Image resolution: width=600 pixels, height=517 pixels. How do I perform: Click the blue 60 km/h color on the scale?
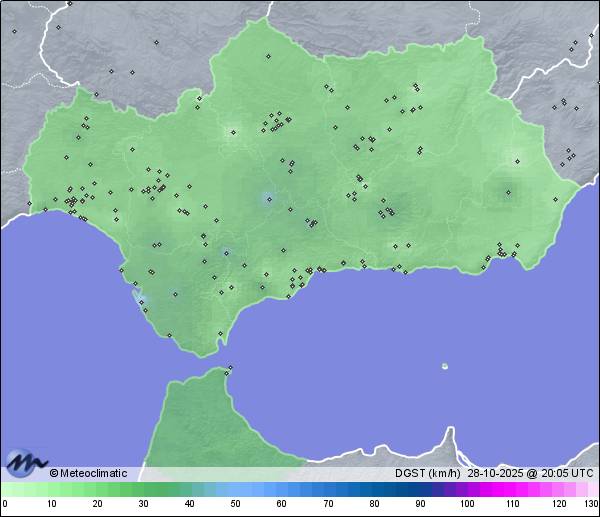click(x=282, y=489)
